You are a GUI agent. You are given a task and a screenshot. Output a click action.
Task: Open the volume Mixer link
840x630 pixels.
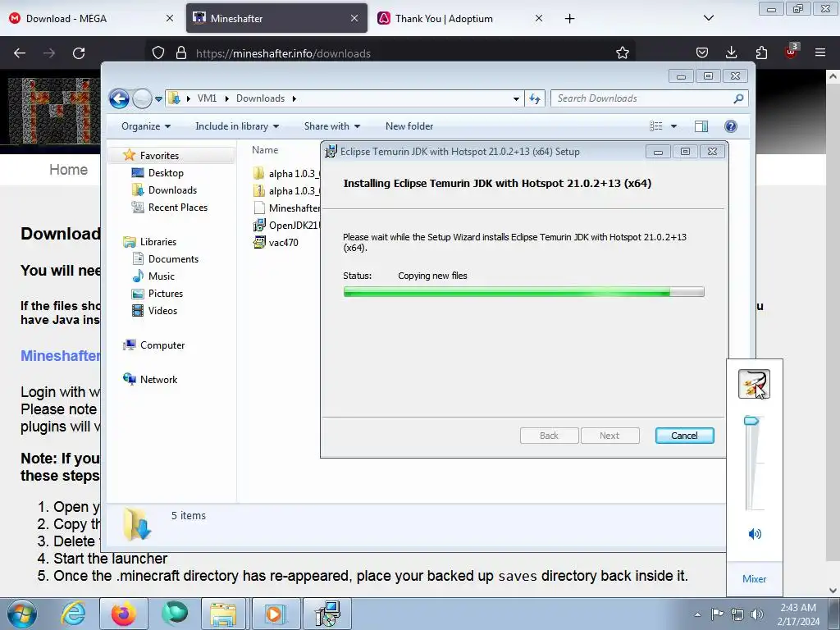tap(754, 579)
